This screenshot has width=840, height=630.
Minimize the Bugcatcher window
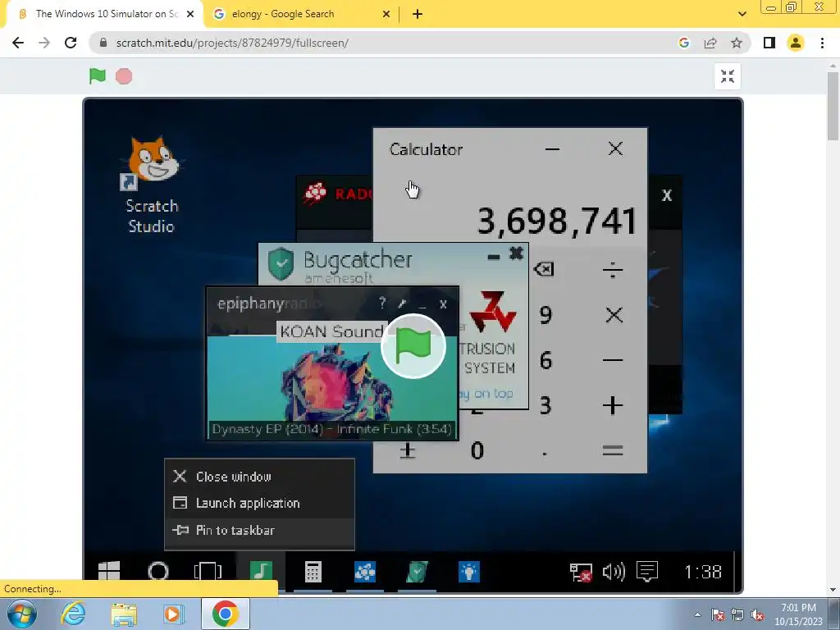coord(493,257)
